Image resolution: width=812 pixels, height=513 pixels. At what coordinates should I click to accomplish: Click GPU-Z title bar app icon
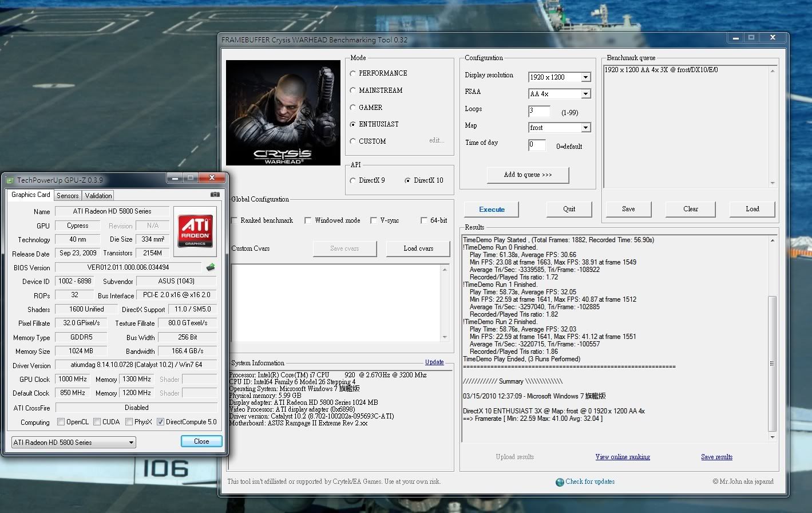point(10,180)
